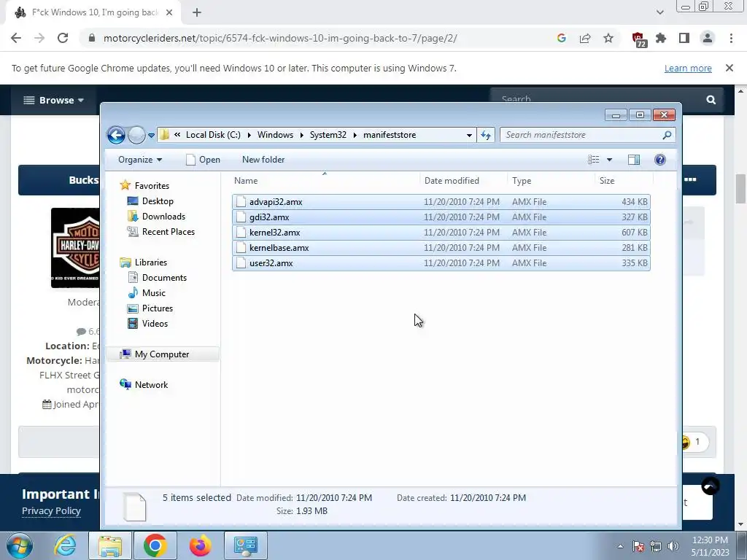The image size is (747, 560).
Task: Open Explorer help
Action: pyautogui.click(x=659, y=160)
